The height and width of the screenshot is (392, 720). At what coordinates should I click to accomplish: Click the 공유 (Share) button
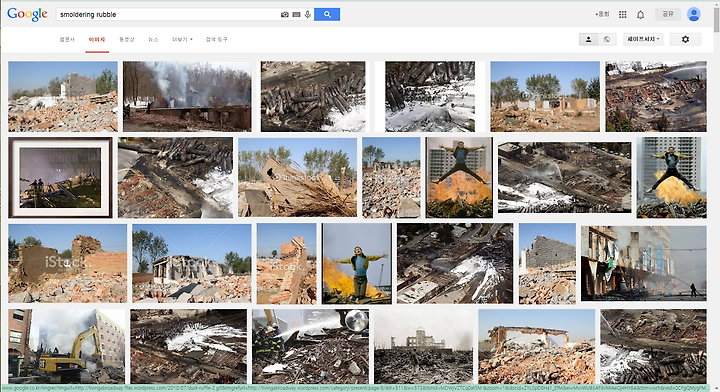[x=668, y=14]
